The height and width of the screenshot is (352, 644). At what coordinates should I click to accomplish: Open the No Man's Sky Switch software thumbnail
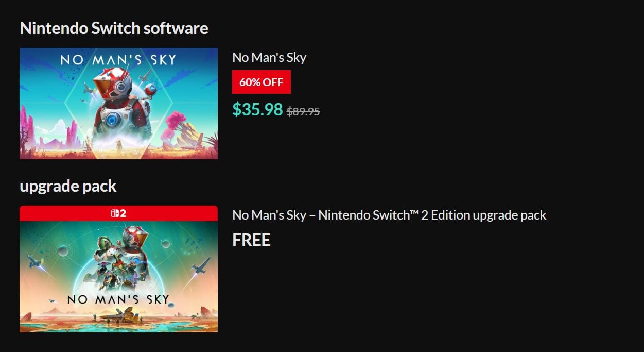coord(118,104)
